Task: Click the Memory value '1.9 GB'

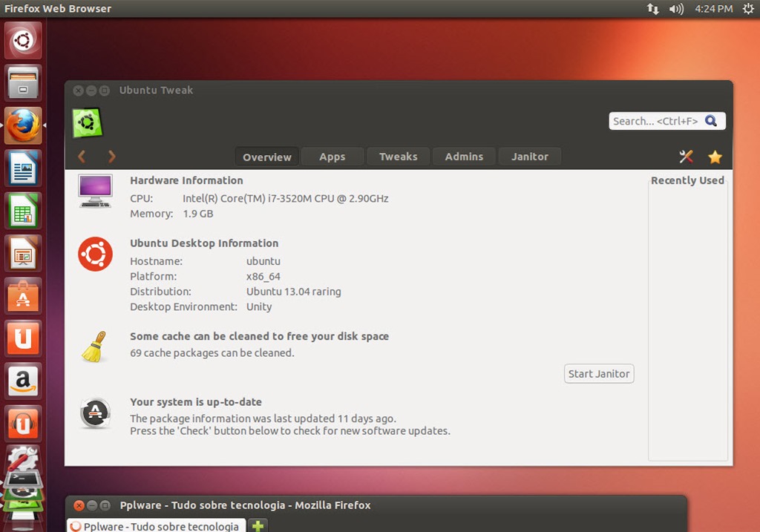Action: click(x=197, y=214)
